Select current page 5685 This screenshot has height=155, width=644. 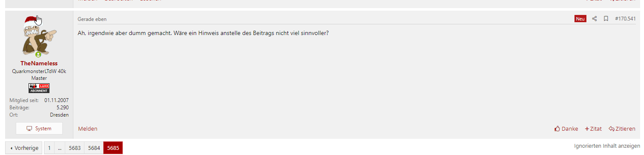113,148
